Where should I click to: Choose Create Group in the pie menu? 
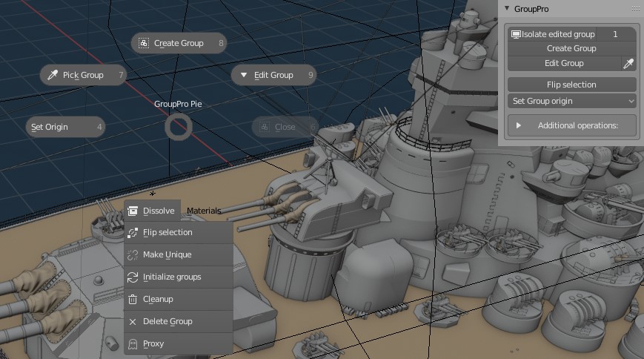(x=179, y=43)
